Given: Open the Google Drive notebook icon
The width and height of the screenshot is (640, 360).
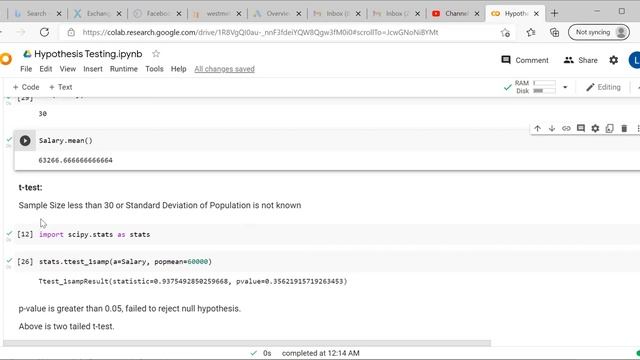Looking at the screenshot, I should click(27, 54).
